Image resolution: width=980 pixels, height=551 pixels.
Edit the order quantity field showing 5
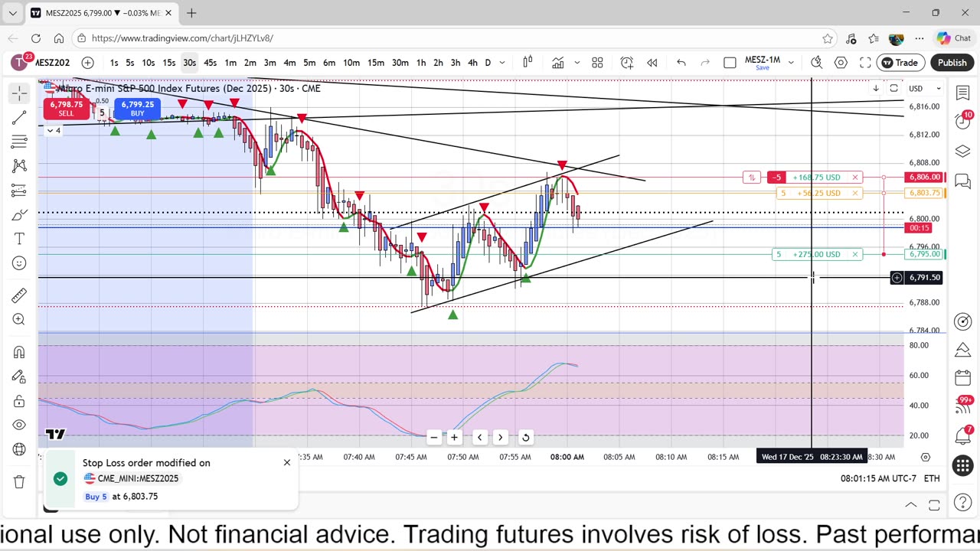(x=102, y=112)
